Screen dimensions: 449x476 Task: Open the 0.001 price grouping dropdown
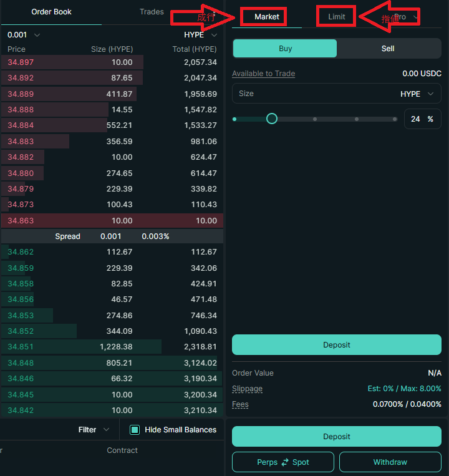coord(24,35)
